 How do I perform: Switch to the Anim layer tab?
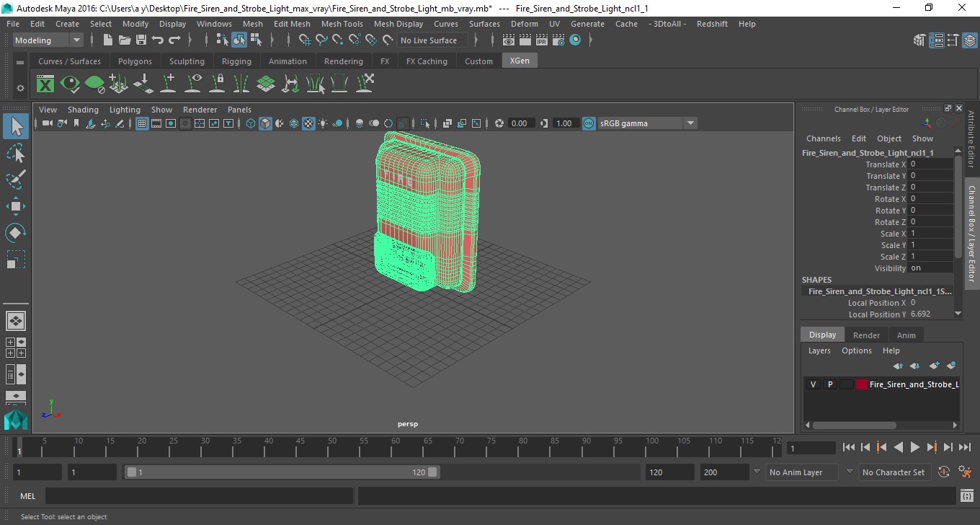pyautogui.click(x=906, y=335)
